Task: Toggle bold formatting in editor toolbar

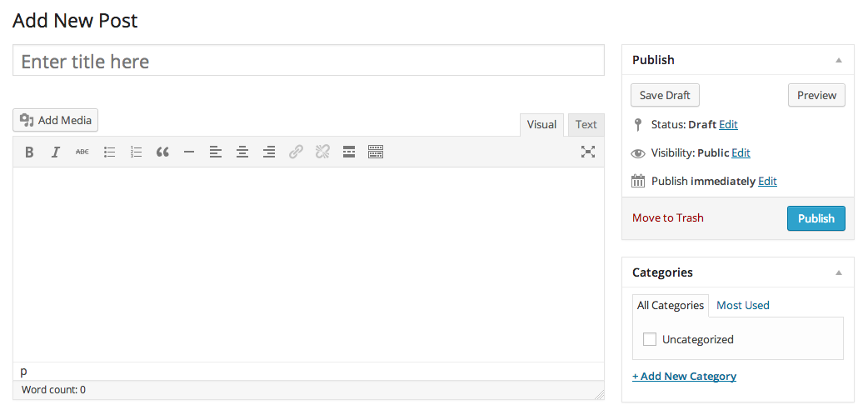Action: point(29,152)
